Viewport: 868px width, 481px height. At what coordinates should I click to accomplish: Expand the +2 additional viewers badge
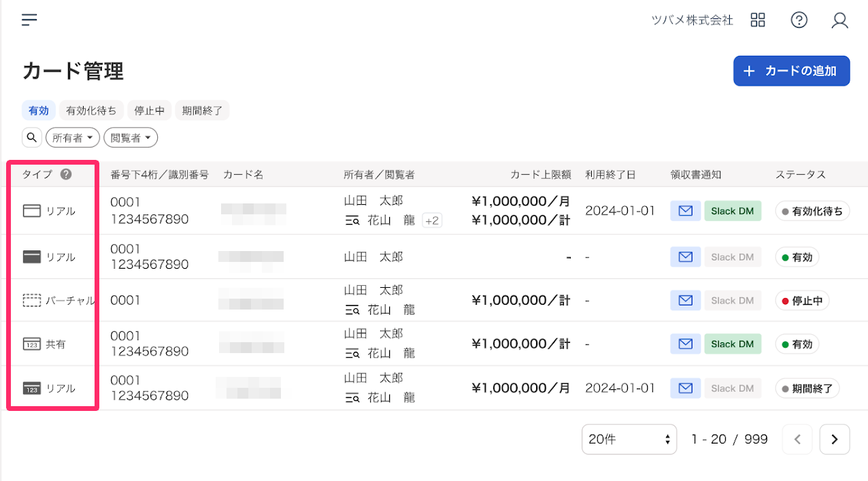(432, 220)
